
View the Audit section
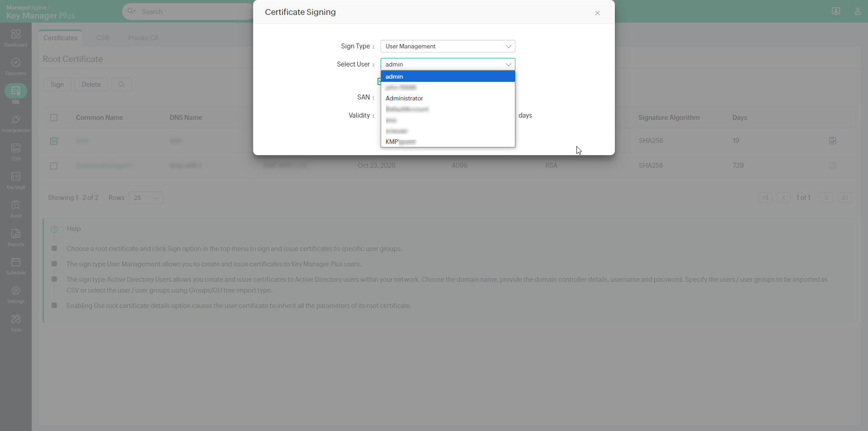pos(16,208)
